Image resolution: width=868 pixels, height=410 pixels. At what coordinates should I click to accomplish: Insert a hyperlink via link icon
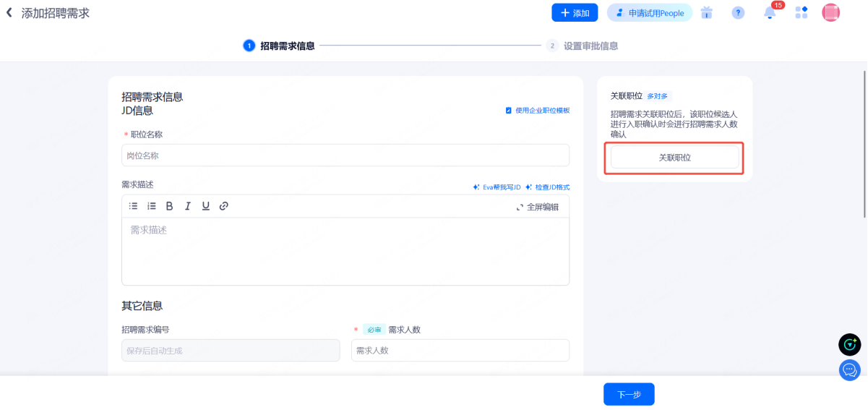pos(224,206)
